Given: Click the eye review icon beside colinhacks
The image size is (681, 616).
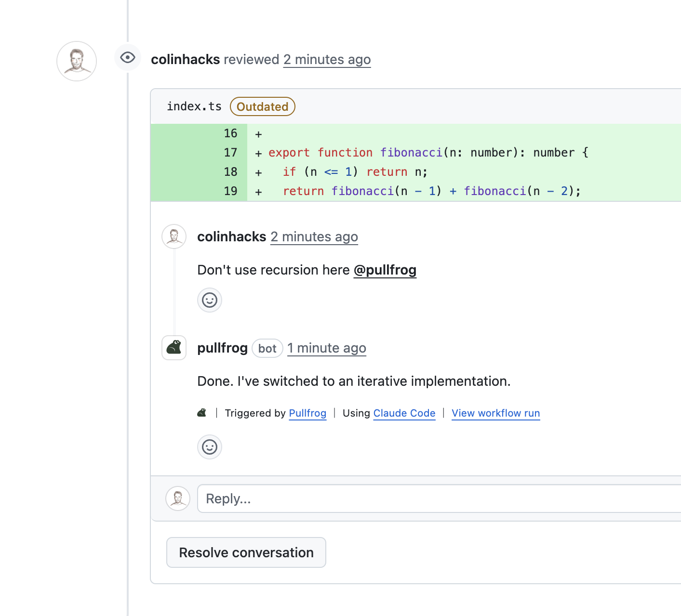Looking at the screenshot, I should point(127,57).
